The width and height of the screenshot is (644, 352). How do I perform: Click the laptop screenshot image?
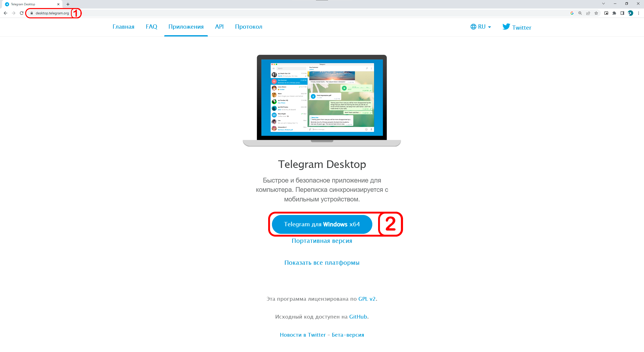[322, 101]
